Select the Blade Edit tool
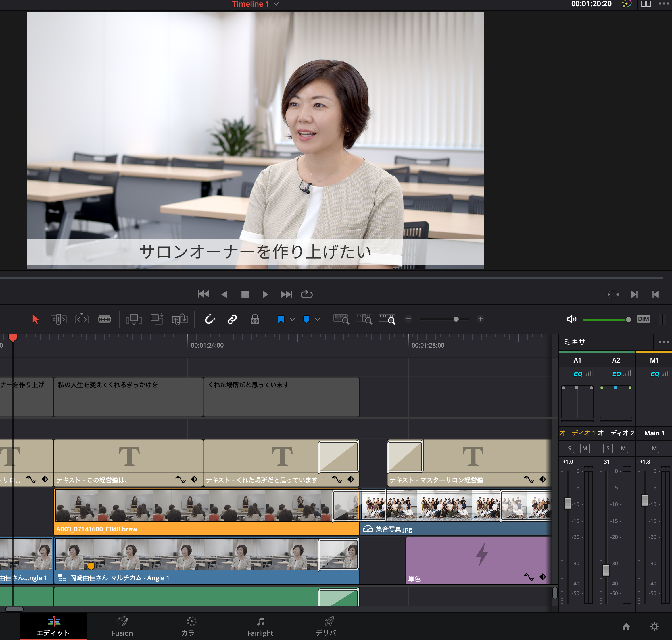672x640 pixels. [104, 319]
